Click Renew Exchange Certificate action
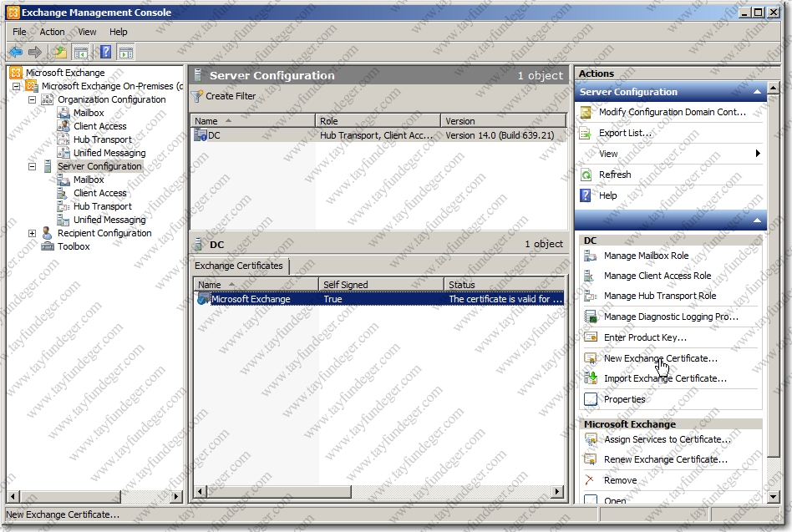 tap(666, 459)
